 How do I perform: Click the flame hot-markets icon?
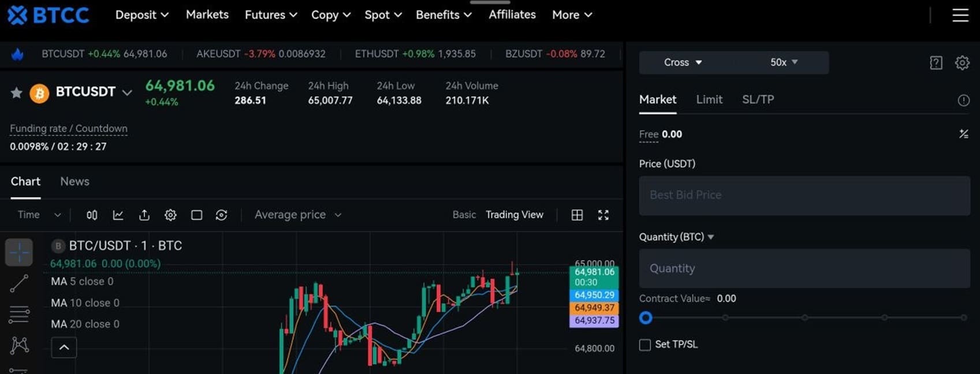click(17, 54)
